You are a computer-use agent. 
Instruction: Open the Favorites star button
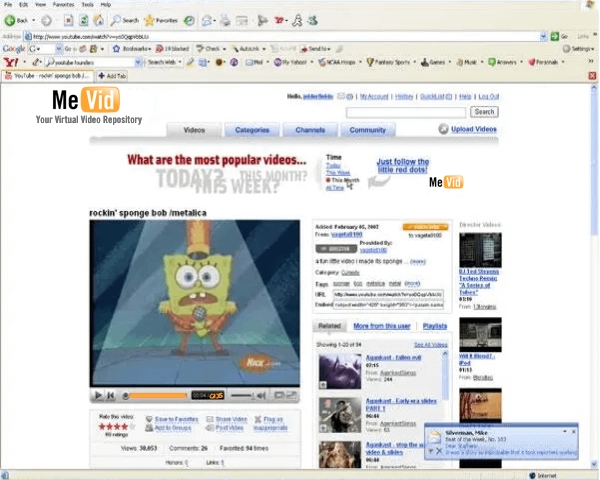161,20
